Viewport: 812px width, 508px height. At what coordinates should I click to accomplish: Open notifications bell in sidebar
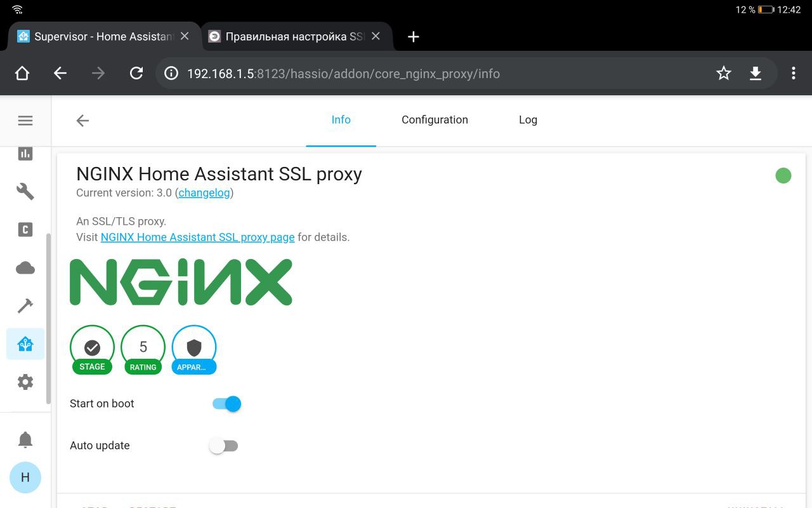(x=25, y=439)
